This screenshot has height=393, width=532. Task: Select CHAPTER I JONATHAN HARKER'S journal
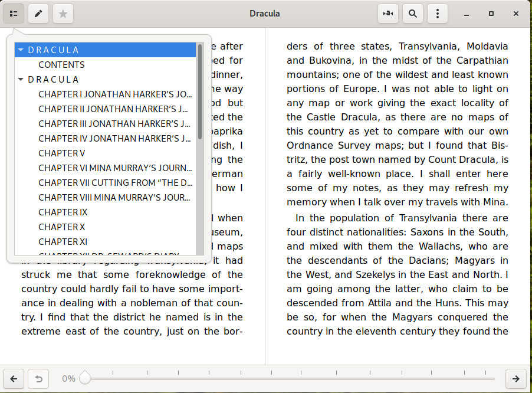(115, 94)
